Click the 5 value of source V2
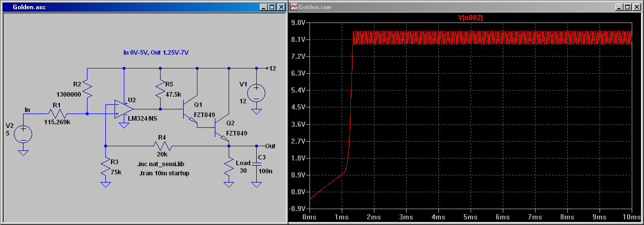 point(8,132)
